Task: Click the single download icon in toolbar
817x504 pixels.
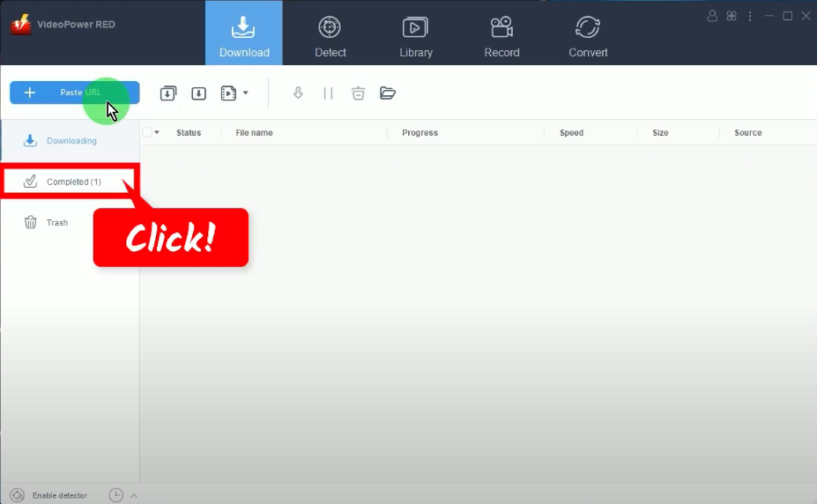Action: pos(199,93)
